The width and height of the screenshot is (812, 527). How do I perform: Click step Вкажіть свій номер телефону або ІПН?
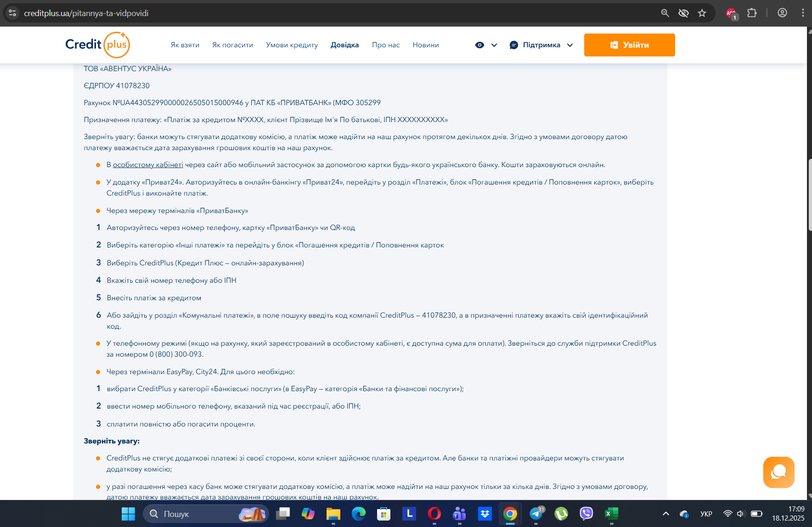(x=172, y=280)
